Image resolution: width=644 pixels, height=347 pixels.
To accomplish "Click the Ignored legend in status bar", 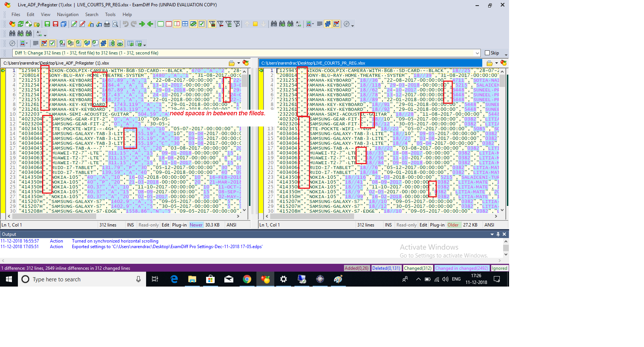I will (x=499, y=268).
